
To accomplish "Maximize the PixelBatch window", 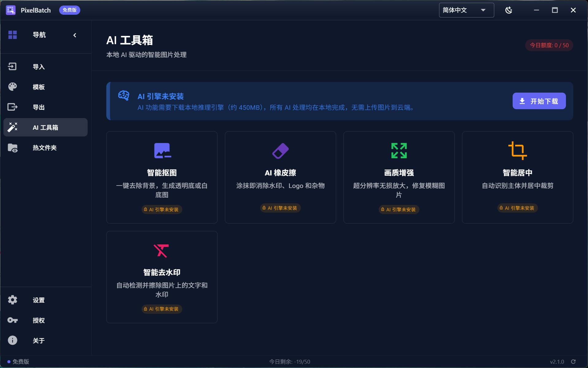I will 555,10.
